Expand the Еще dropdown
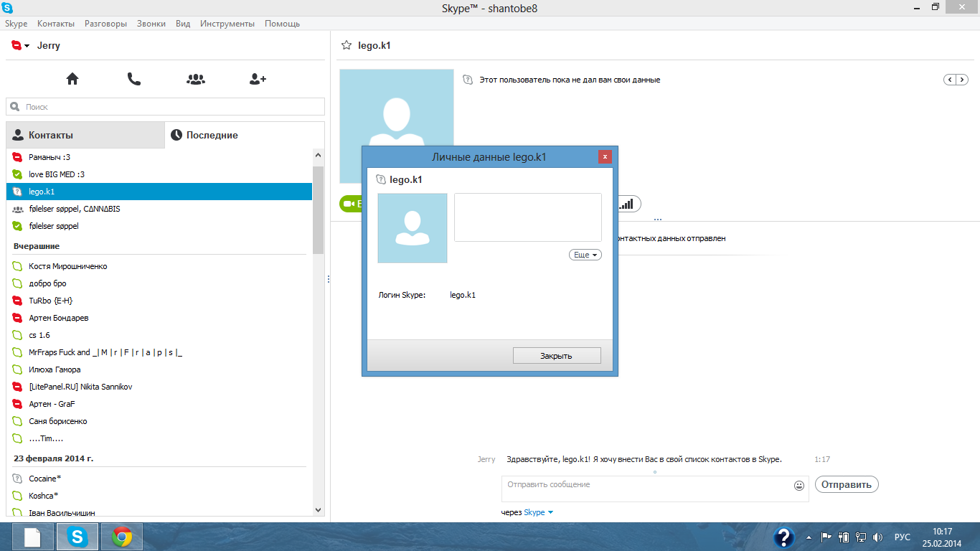The image size is (980, 551). click(x=585, y=255)
